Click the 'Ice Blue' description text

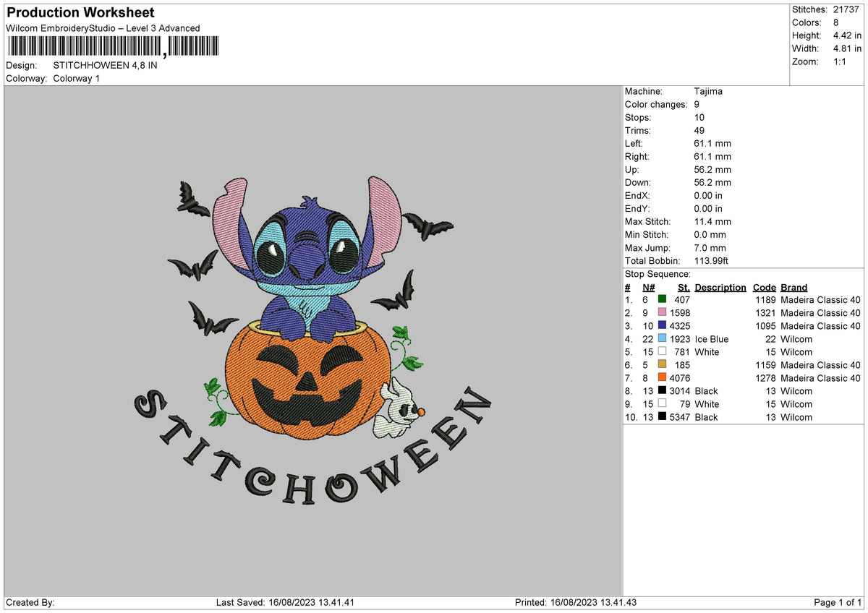tap(712, 338)
